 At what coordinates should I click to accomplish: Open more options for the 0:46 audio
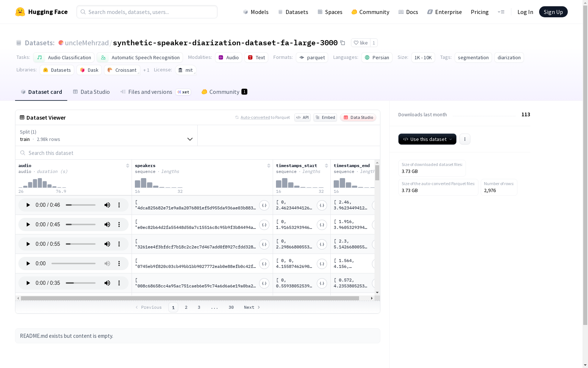[119, 205]
